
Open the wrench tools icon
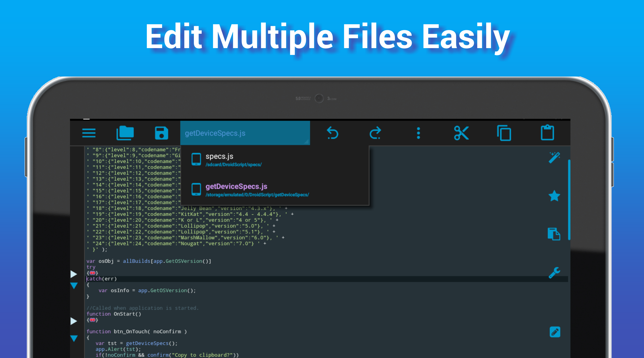(x=554, y=273)
